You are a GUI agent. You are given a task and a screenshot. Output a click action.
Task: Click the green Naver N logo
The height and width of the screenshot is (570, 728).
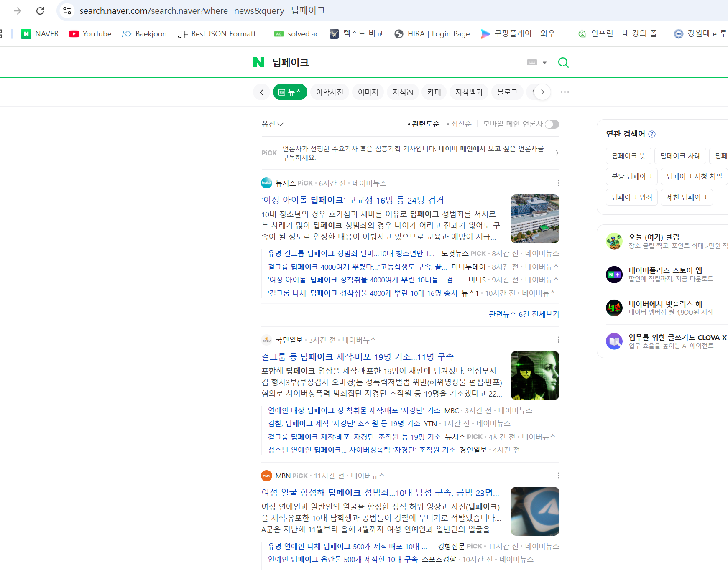pos(258,62)
